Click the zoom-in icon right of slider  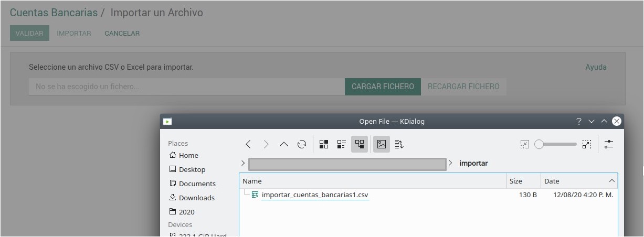click(587, 144)
